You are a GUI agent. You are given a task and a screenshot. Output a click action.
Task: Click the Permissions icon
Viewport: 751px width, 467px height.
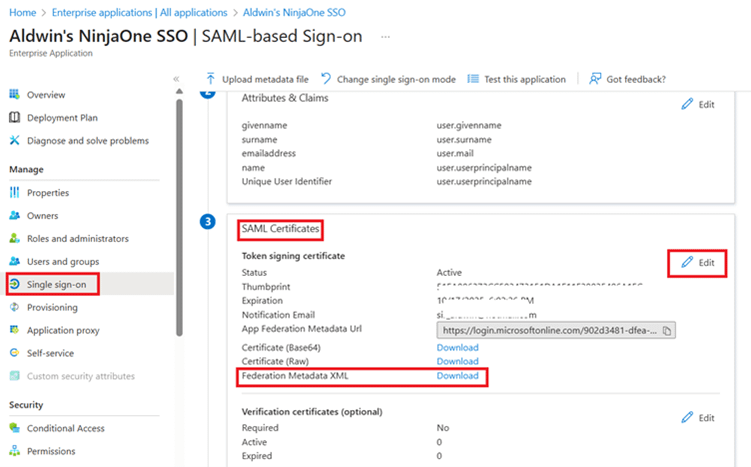14,451
